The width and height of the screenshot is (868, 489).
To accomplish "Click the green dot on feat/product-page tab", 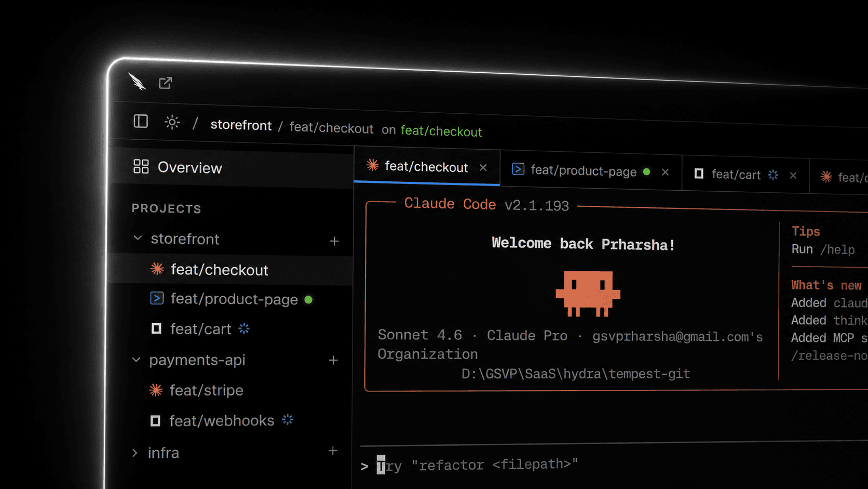I will tap(647, 171).
